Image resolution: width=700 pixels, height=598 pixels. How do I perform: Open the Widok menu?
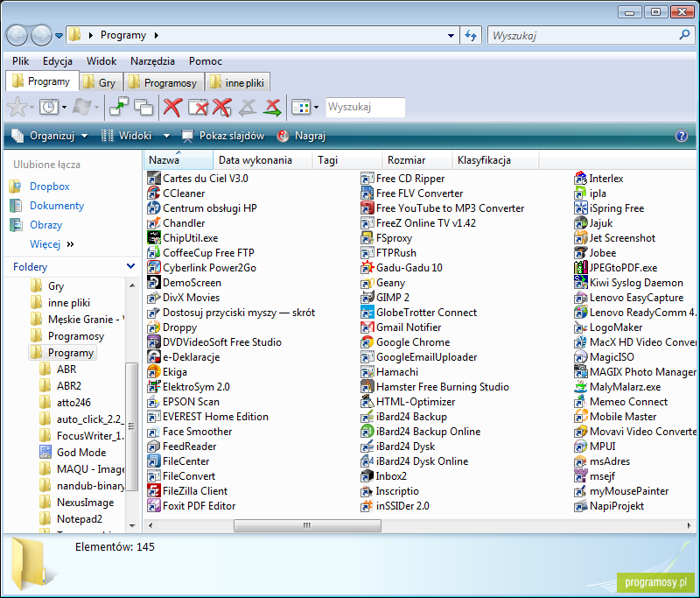101,61
